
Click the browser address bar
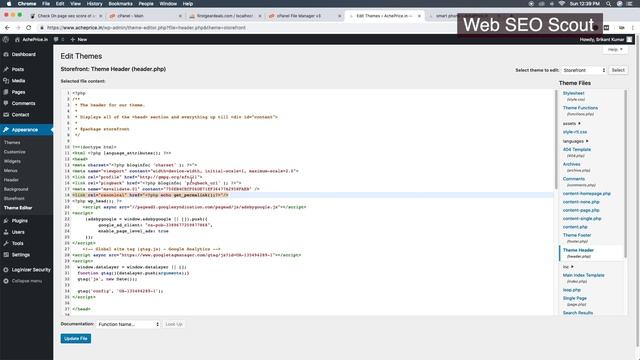(x=245, y=28)
